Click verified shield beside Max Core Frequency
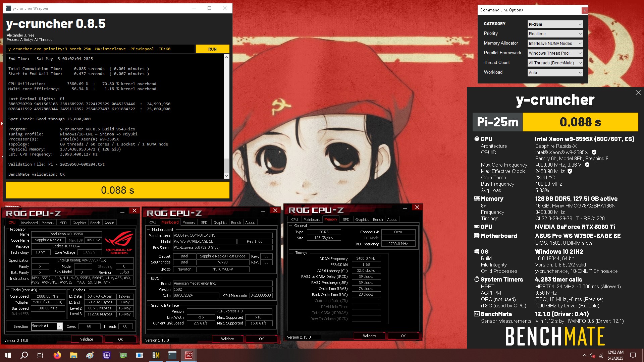 (587, 165)
